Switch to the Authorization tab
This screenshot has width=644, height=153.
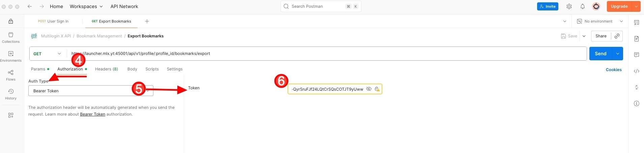tap(72, 69)
